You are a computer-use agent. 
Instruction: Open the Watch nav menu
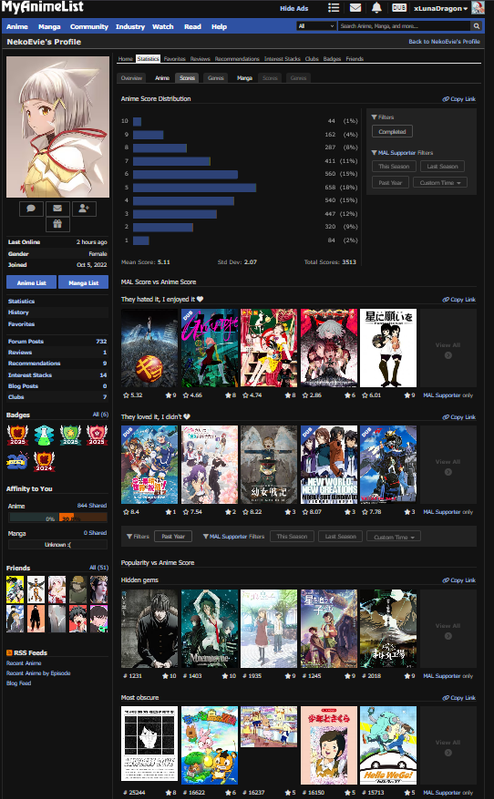pyautogui.click(x=163, y=26)
